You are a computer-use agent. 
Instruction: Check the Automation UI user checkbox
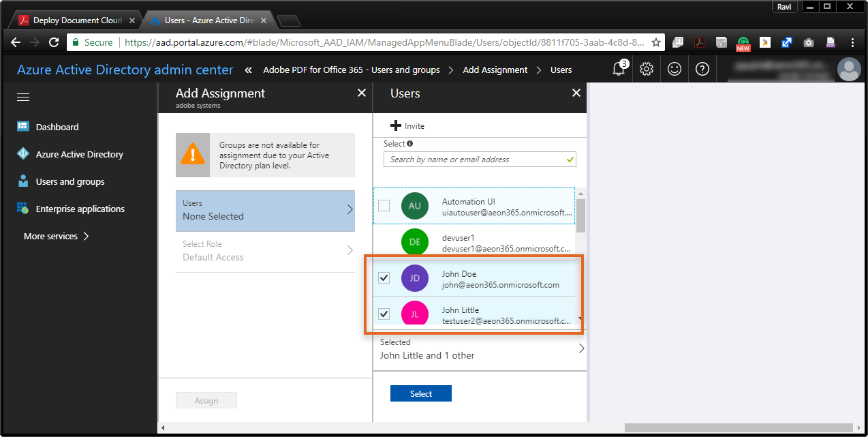(x=384, y=205)
